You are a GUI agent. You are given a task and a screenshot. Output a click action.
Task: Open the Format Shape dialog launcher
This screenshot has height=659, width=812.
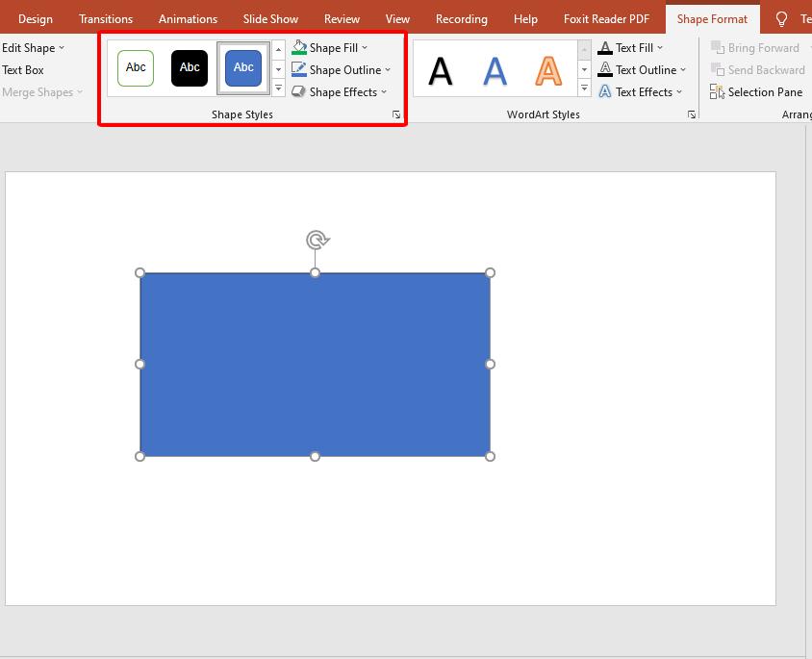396,114
